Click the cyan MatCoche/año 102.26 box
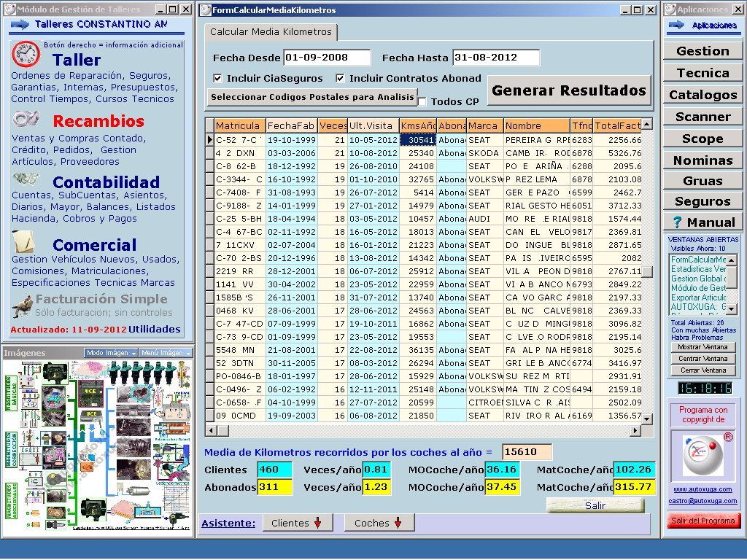747x560 pixels. coord(634,470)
